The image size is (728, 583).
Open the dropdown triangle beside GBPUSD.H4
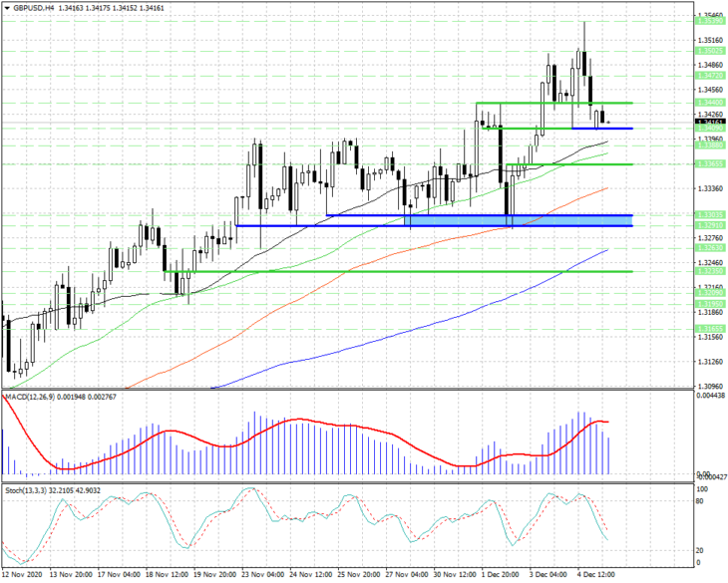click(7, 8)
